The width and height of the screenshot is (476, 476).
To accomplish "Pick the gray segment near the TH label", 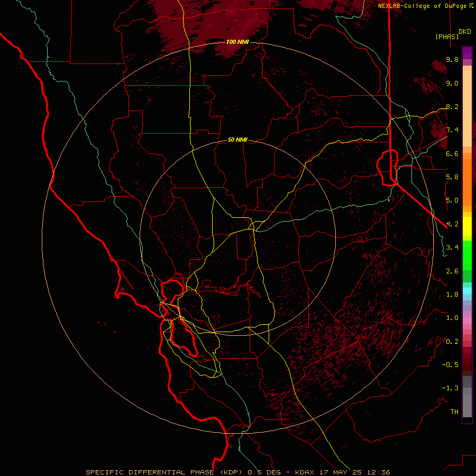I will (467, 405).
